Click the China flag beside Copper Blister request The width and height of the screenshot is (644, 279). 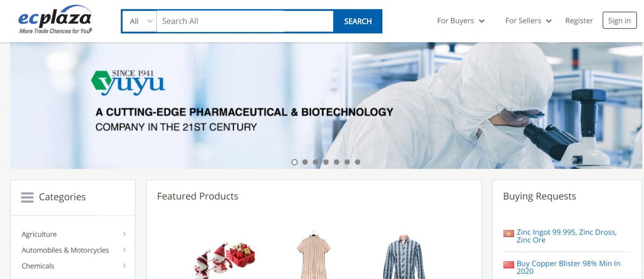pyautogui.click(x=509, y=264)
